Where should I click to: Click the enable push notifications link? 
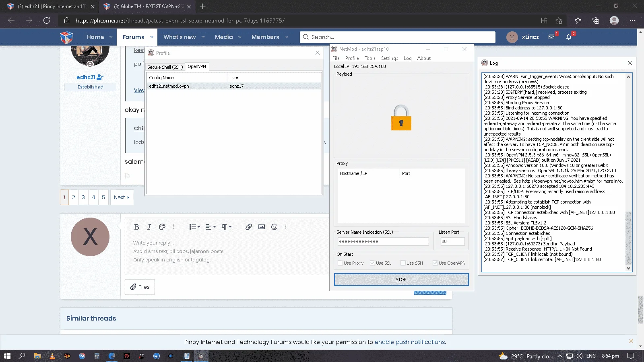(x=410, y=342)
